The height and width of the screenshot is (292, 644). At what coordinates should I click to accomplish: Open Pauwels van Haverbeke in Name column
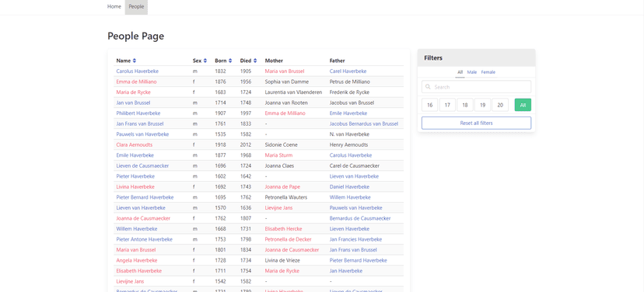(x=142, y=134)
